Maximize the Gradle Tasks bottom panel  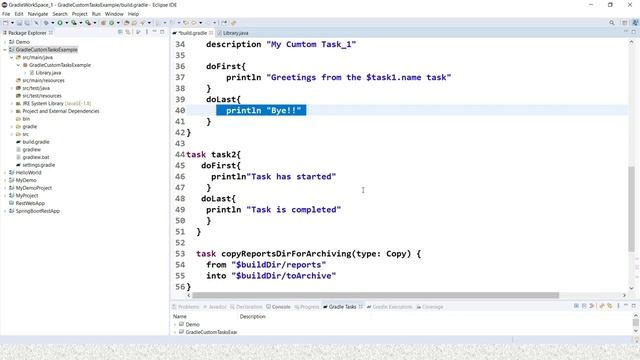click(x=633, y=306)
